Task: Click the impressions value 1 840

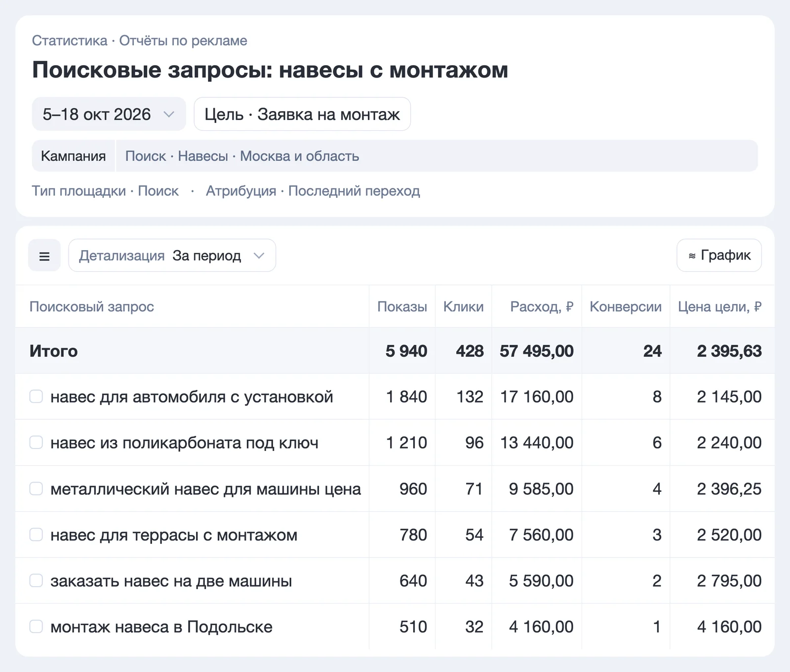Action: (406, 397)
